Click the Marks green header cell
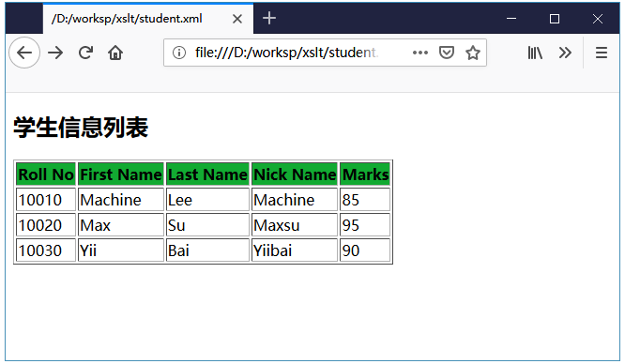Screen dimensions: 625x364 (x=365, y=174)
